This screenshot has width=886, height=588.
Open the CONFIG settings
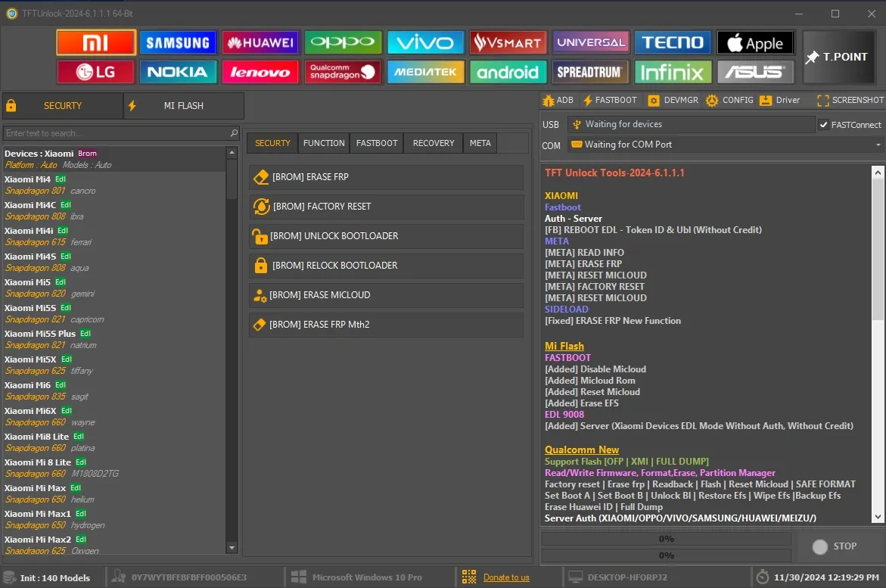tap(729, 100)
